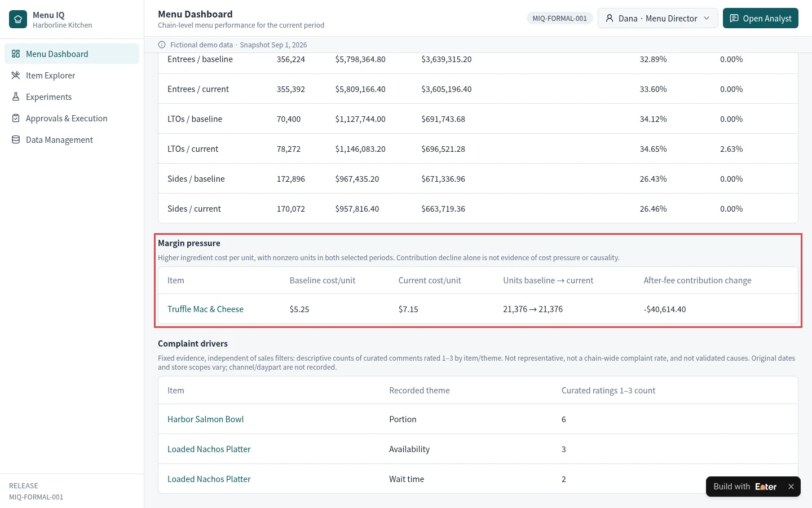Click the Recorded theme column header
Viewport: 812px width, 508px height.
pos(420,391)
